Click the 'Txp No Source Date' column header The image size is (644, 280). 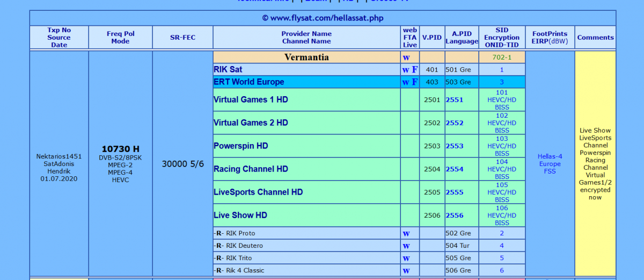(x=59, y=38)
